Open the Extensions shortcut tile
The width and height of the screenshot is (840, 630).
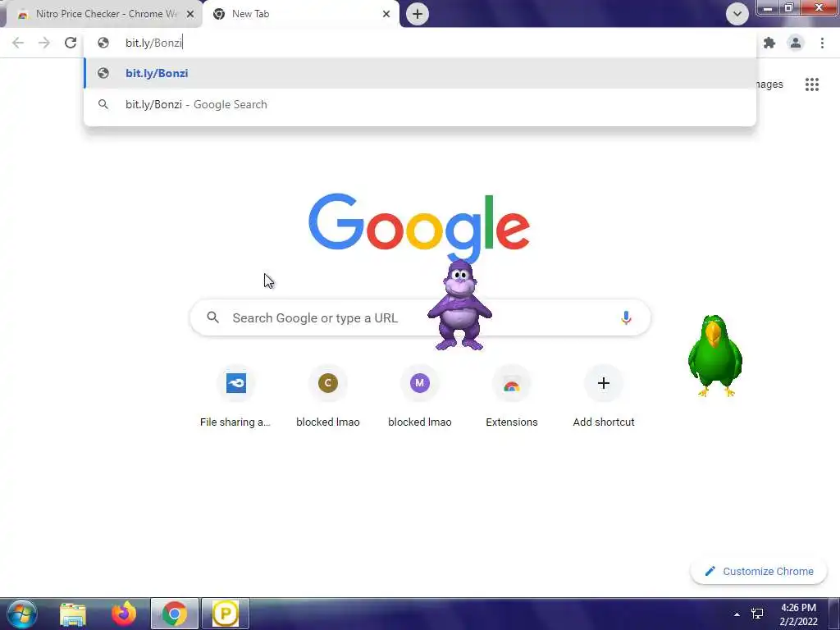coord(512,396)
